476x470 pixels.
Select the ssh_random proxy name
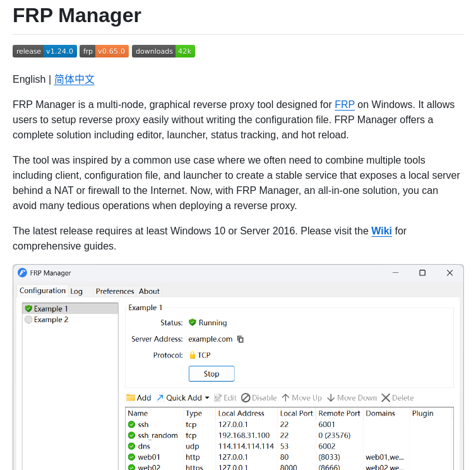pos(158,435)
